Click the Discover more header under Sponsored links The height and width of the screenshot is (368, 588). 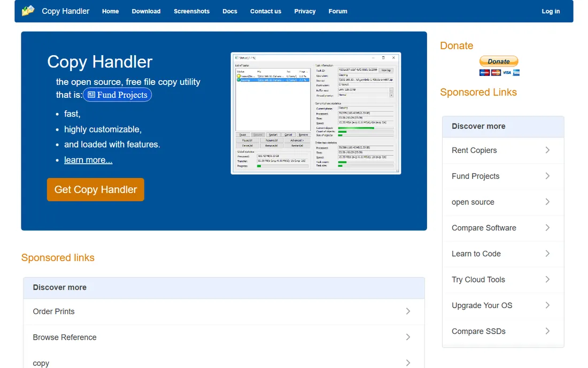point(224,288)
